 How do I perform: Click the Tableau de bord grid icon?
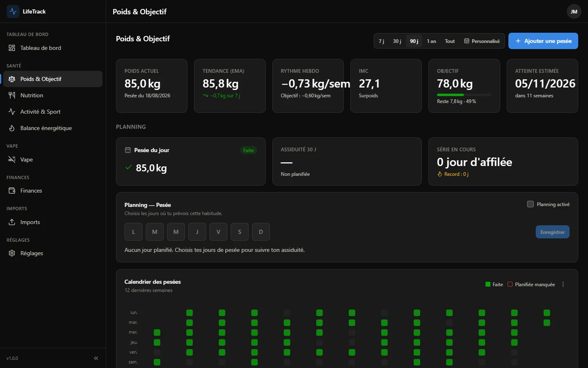point(12,48)
